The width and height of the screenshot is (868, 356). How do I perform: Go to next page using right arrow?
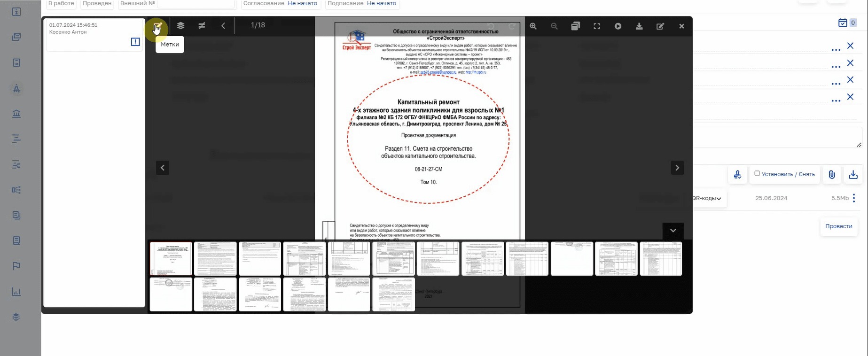677,168
